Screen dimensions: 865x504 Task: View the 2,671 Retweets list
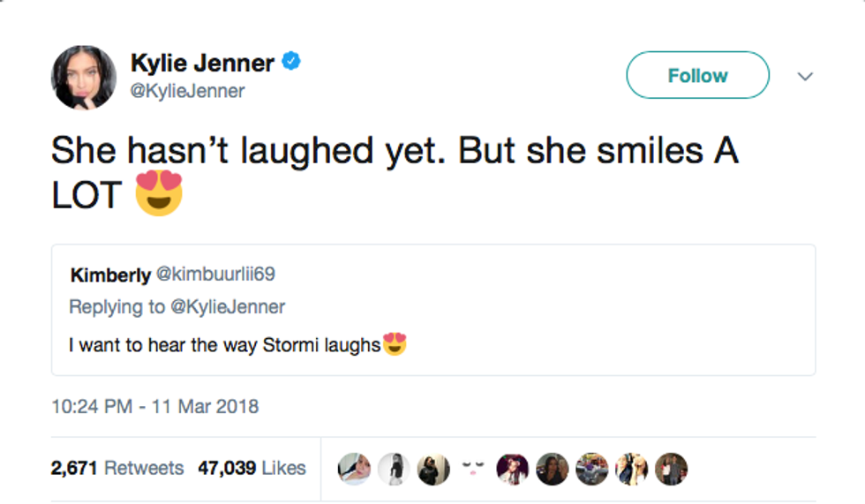(x=117, y=468)
